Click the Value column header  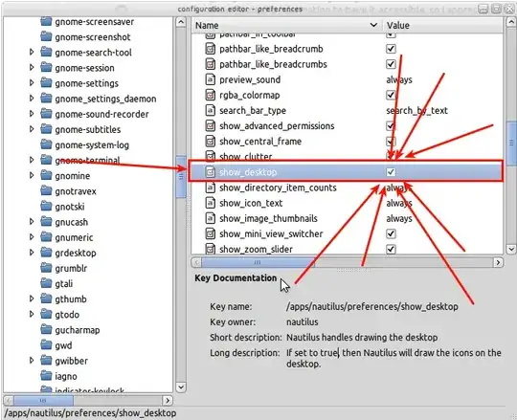(x=443, y=25)
